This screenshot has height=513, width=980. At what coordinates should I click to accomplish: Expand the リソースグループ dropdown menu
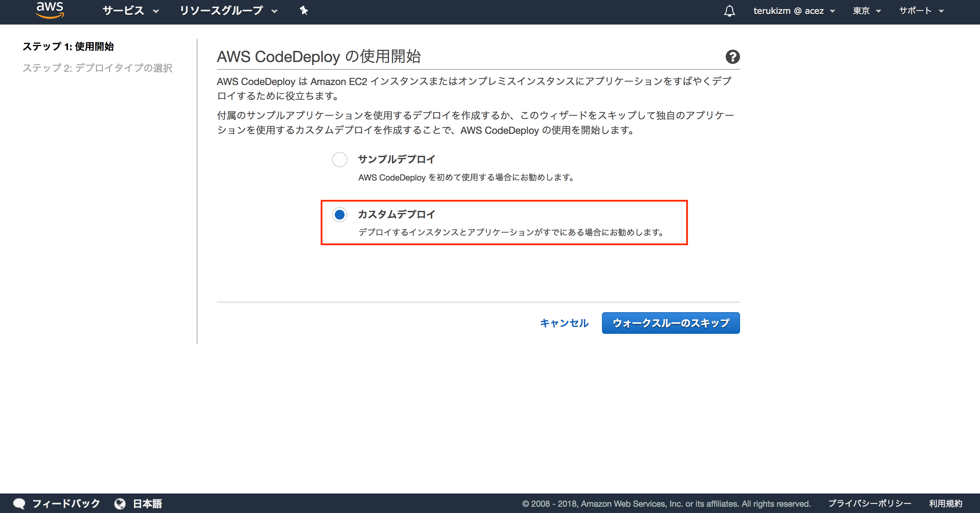tap(228, 11)
